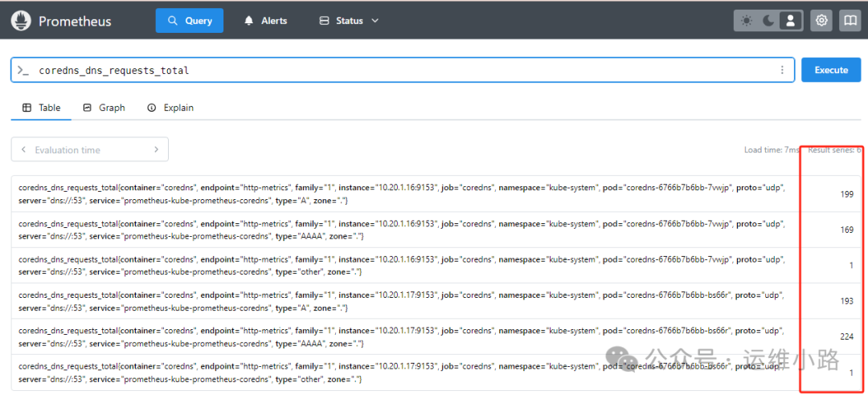Click the value 199 in the first row

click(x=846, y=194)
